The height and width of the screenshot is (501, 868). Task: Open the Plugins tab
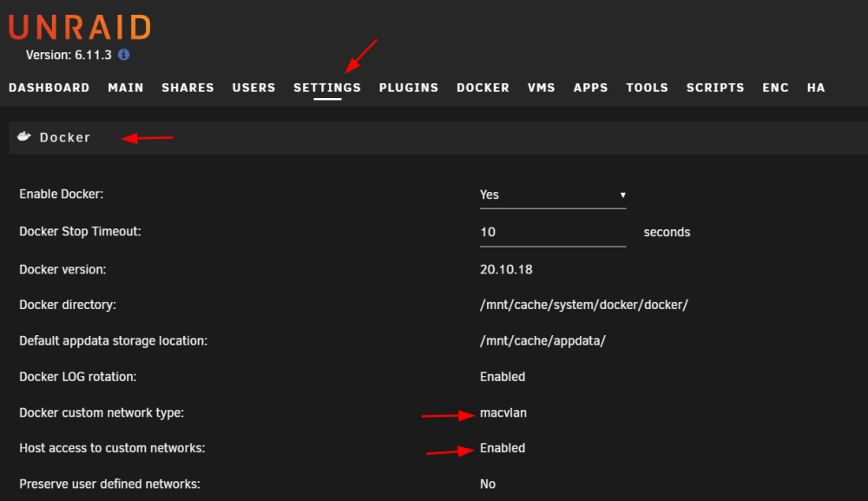pyautogui.click(x=409, y=88)
